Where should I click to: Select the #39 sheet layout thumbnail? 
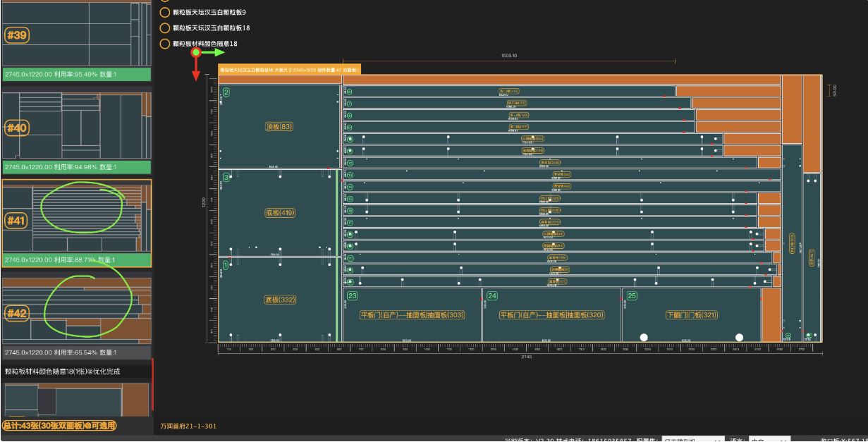(x=76, y=35)
